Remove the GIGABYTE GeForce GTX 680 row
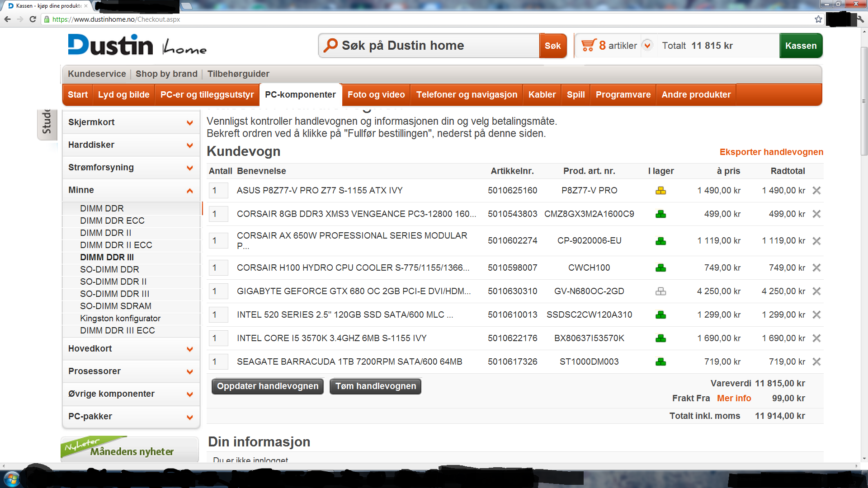Screen dimensions: 868x488 [x=816, y=291]
